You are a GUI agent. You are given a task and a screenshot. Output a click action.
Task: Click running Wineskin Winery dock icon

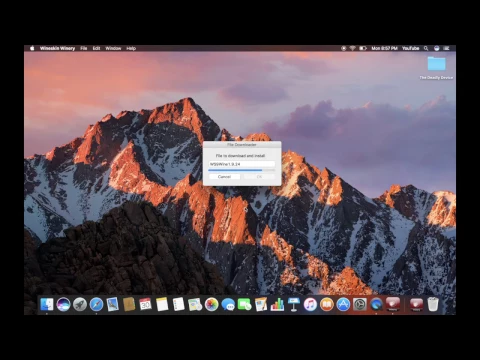[x=393, y=304]
